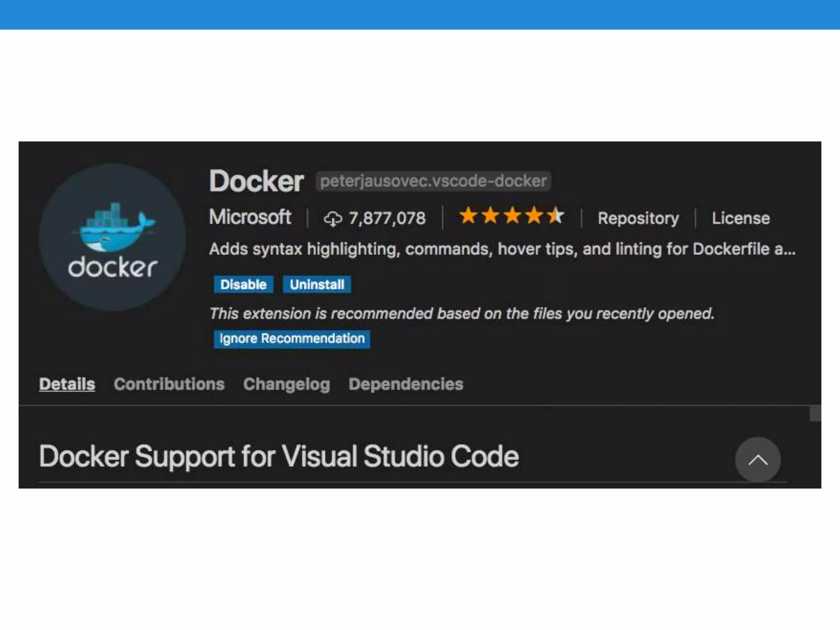Open the Microsoft publisher link
The height and width of the screenshot is (630, 840).
[250, 217]
